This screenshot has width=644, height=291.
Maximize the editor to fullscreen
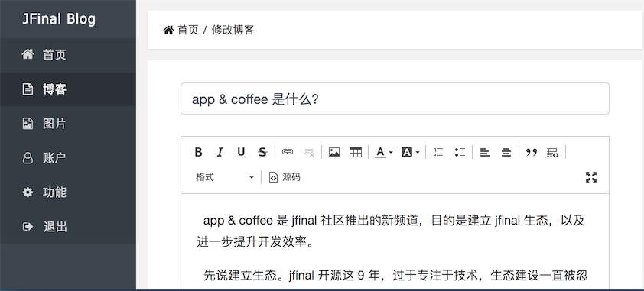coord(591,177)
